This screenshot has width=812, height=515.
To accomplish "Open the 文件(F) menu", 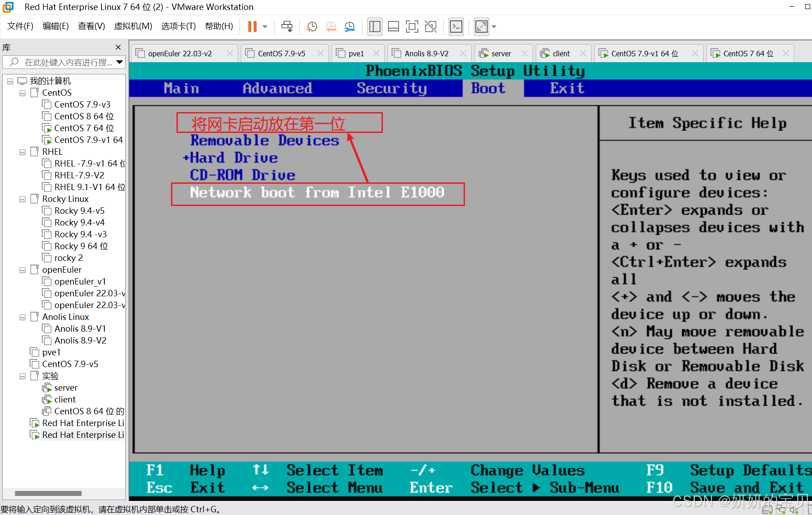I will pos(20,26).
